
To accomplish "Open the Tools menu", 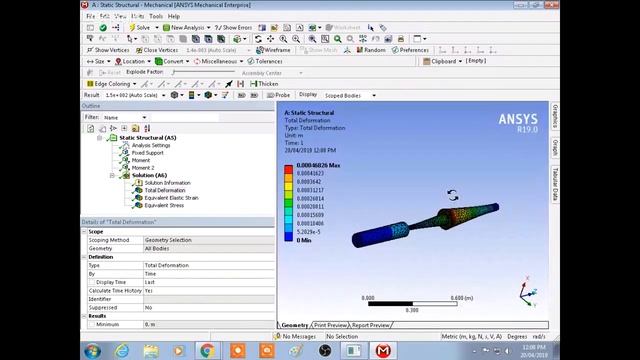I will click(x=156, y=16).
